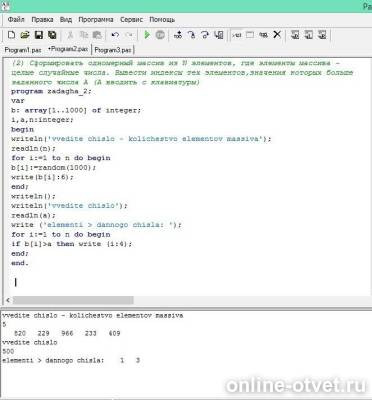
Task: Open a file using the folder icon
Action: [x=25, y=35]
